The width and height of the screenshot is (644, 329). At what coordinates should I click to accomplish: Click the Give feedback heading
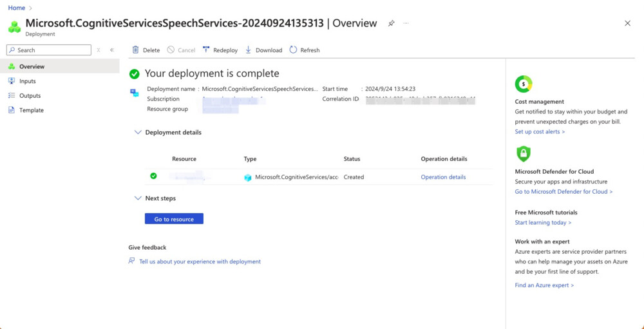pyautogui.click(x=147, y=247)
